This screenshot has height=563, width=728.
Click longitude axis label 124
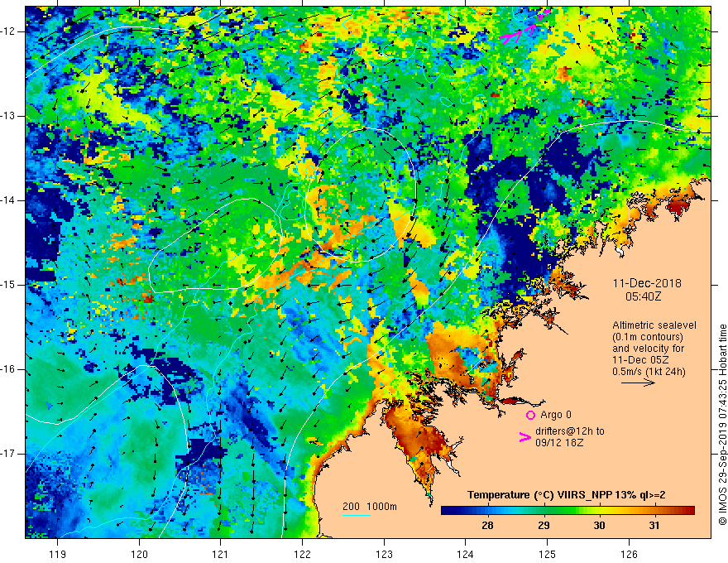click(466, 554)
